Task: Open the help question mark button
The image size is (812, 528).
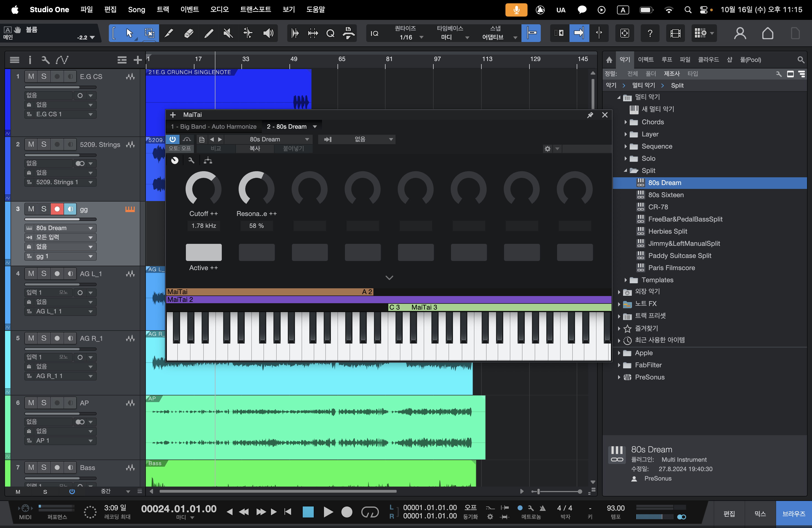Action: pyautogui.click(x=650, y=33)
